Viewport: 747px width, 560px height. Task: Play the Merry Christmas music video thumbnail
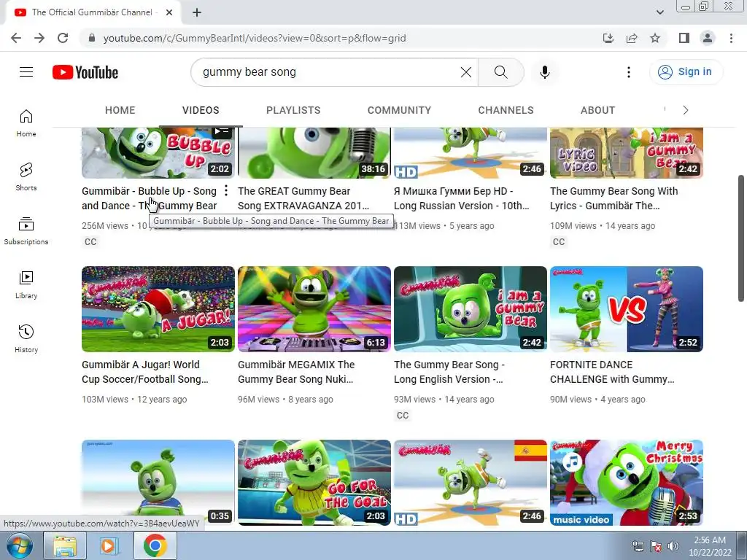(x=627, y=483)
